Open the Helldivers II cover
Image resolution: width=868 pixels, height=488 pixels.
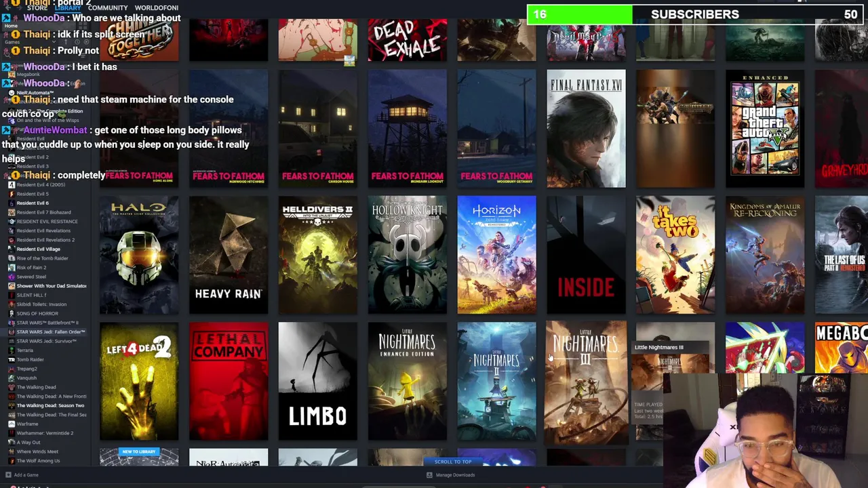click(318, 256)
